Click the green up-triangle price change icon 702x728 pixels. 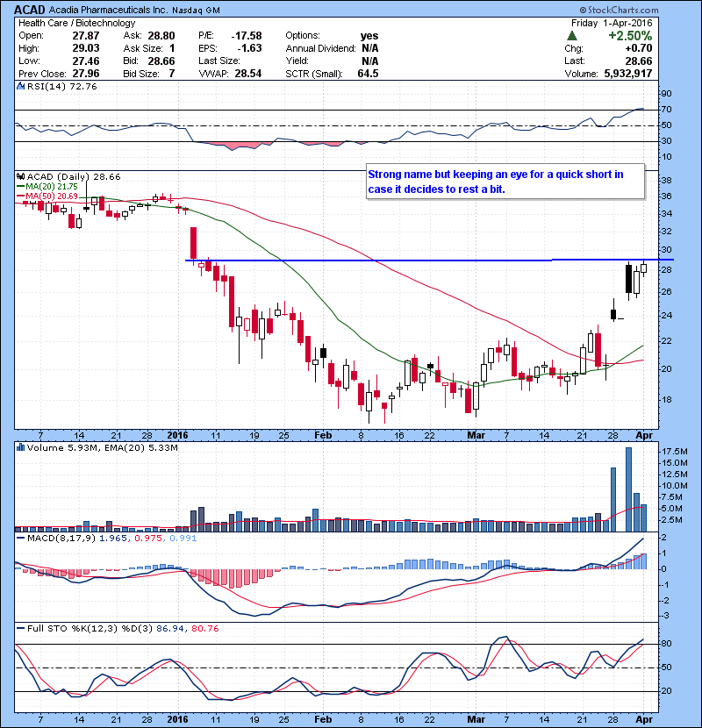pyautogui.click(x=572, y=36)
